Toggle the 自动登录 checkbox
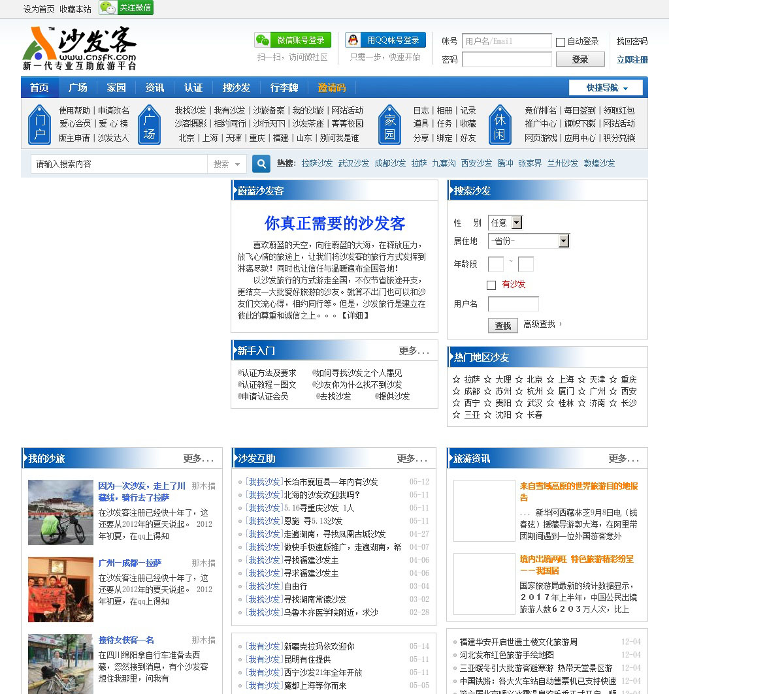The width and height of the screenshot is (784, 694). 561,42
